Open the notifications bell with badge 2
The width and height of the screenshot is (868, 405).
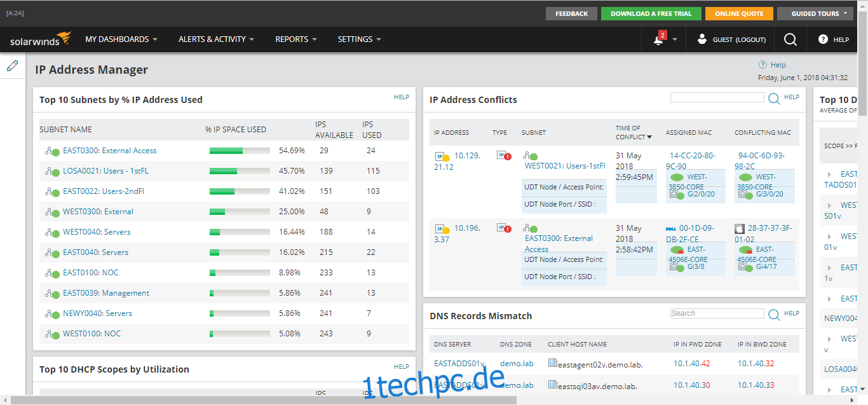click(x=660, y=39)
